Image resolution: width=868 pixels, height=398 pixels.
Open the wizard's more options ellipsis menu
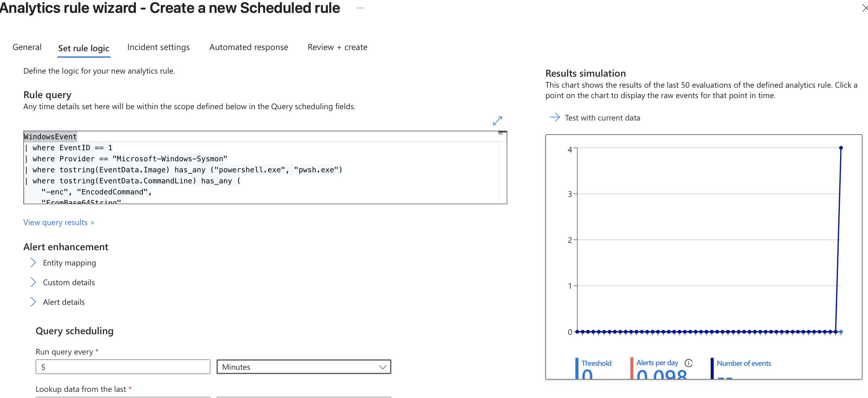click(x=359, y=8)
